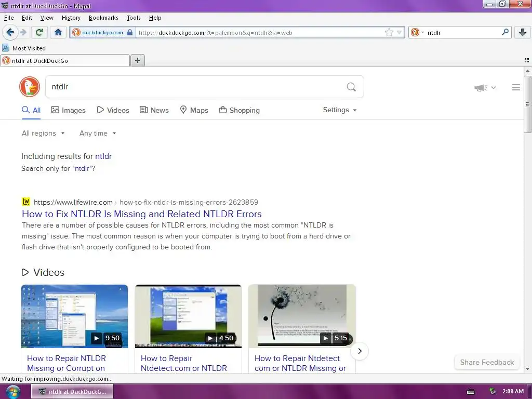Click the page vertical scrollbar thumb

pos(527,104)
